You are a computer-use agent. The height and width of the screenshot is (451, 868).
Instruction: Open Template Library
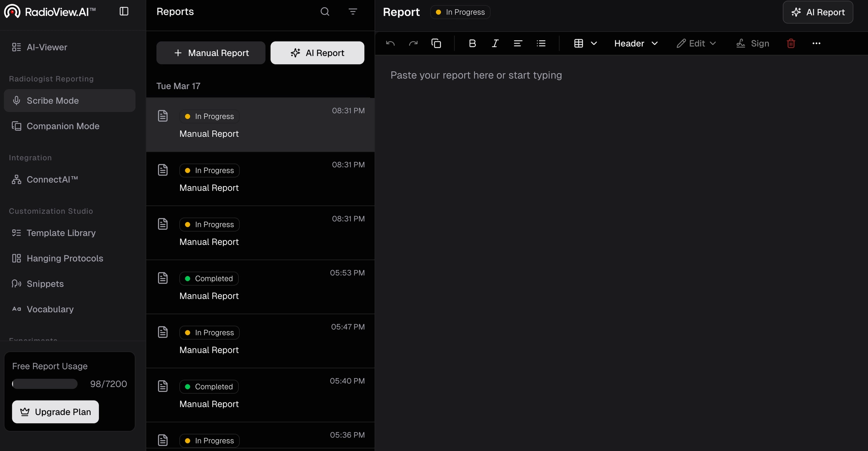70,233
